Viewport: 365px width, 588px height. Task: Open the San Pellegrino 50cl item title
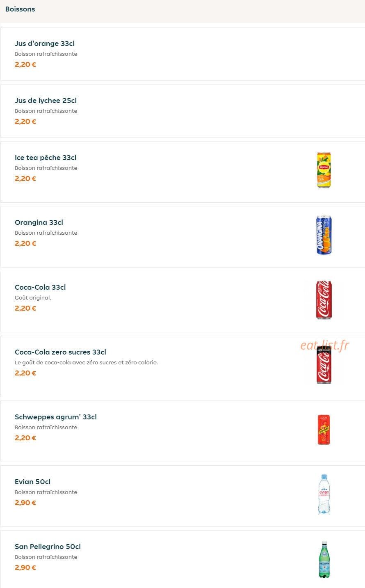(48, 547)
